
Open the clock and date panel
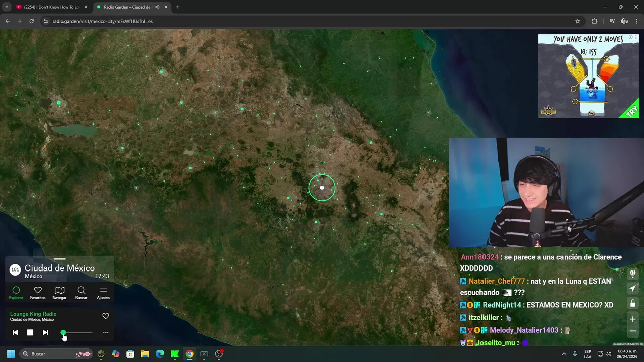pyautogui.click(x=627, y=354)
